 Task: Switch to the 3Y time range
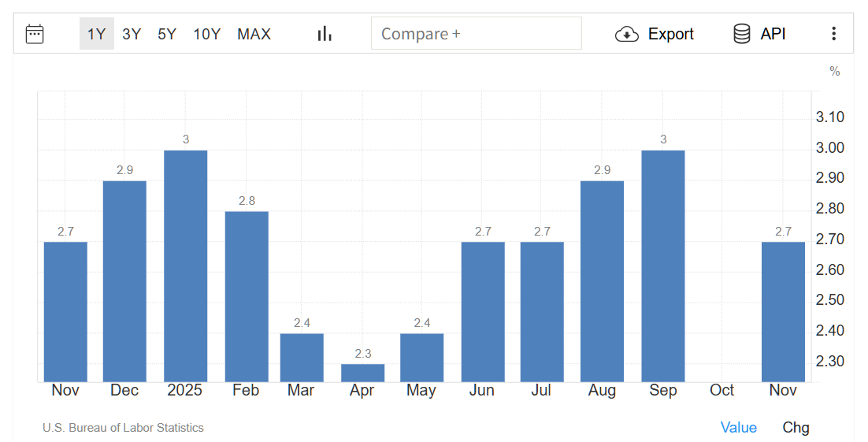[132, 34]
